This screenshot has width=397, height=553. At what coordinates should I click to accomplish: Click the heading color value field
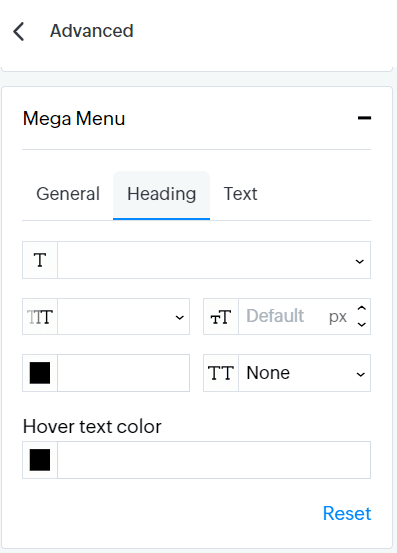pyautogui.click(x=123, y=373)
